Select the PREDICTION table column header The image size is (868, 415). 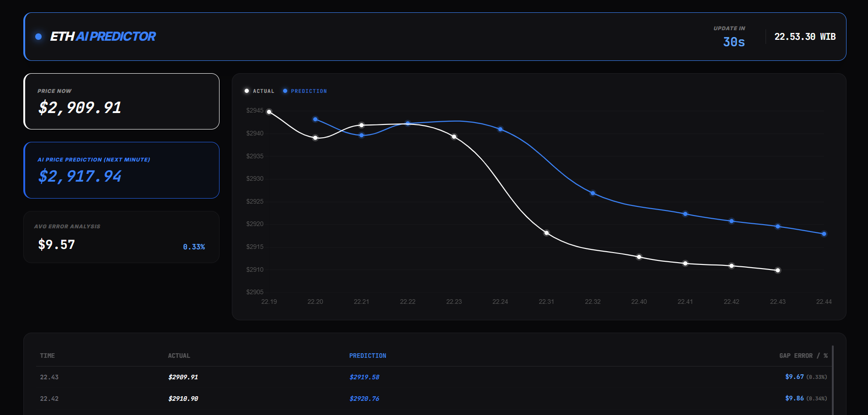[x=367, y=355]
